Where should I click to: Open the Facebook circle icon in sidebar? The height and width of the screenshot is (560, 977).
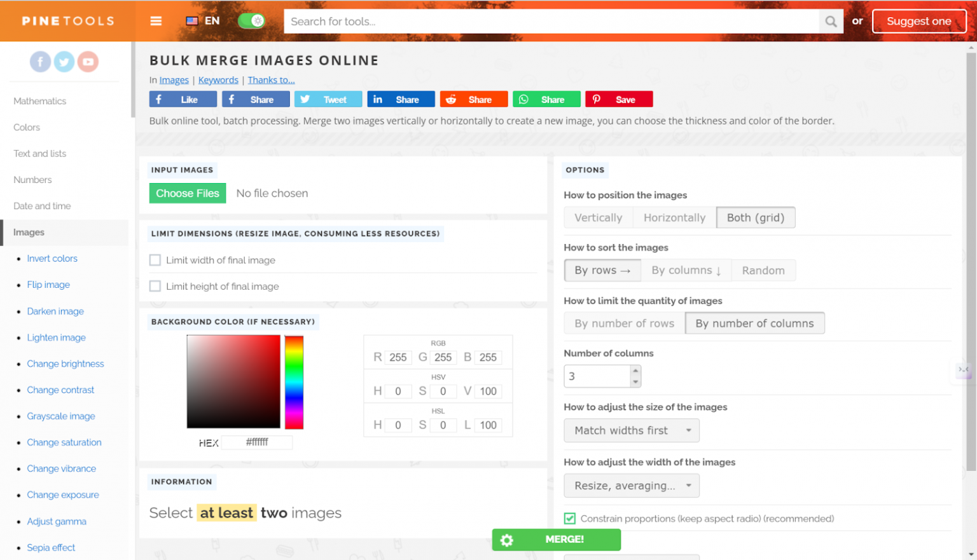40,62
